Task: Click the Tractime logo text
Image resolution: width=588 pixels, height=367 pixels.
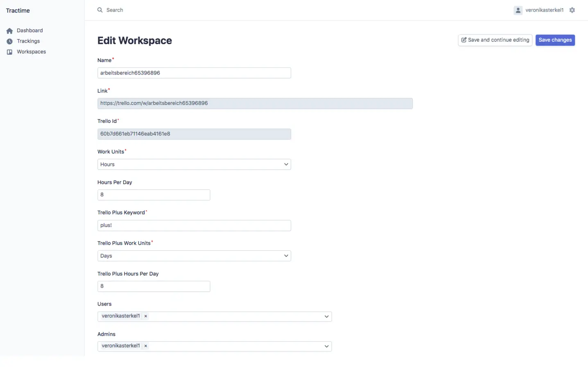Action: click(18, 10)
